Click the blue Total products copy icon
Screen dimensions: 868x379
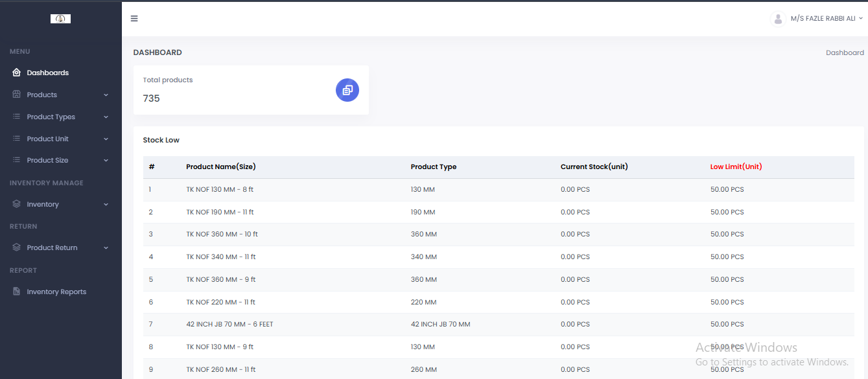347,90
